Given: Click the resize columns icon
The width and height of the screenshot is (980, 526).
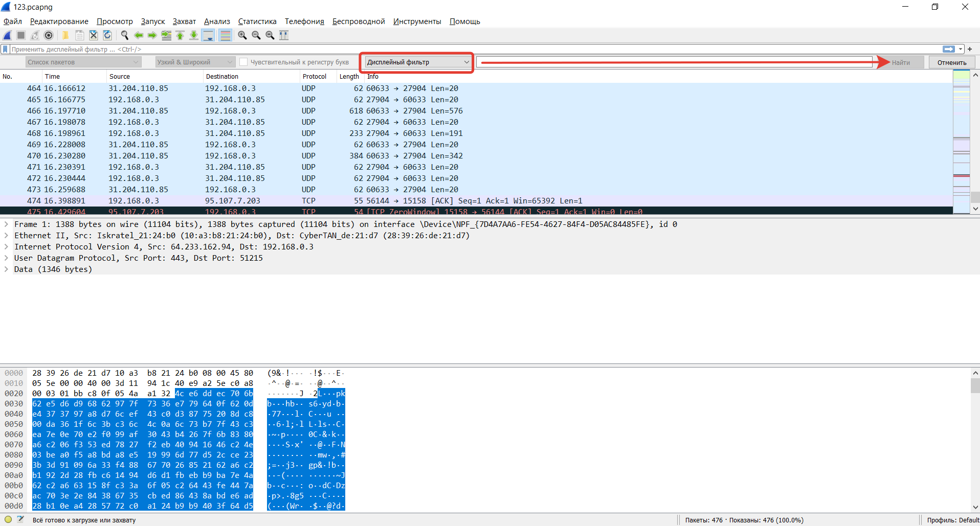Looking at the screenshot, I should tap(284, 35).
